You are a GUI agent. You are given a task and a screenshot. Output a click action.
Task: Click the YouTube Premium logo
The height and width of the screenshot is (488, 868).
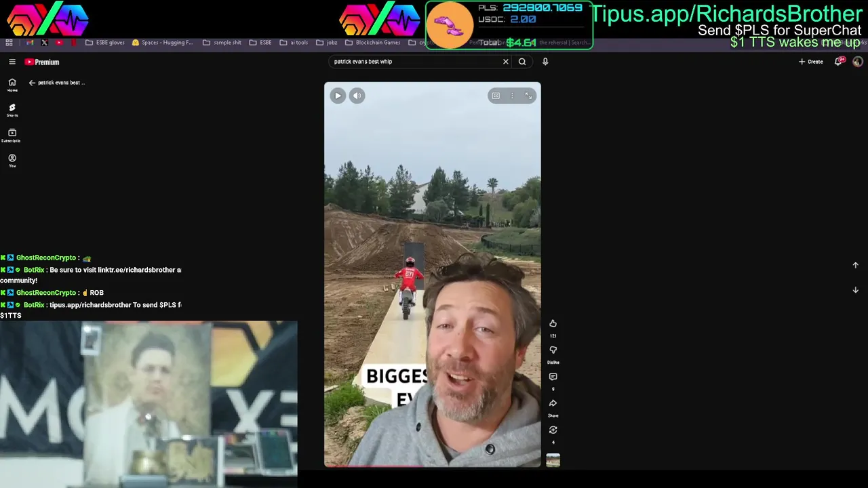coord(42,62)
